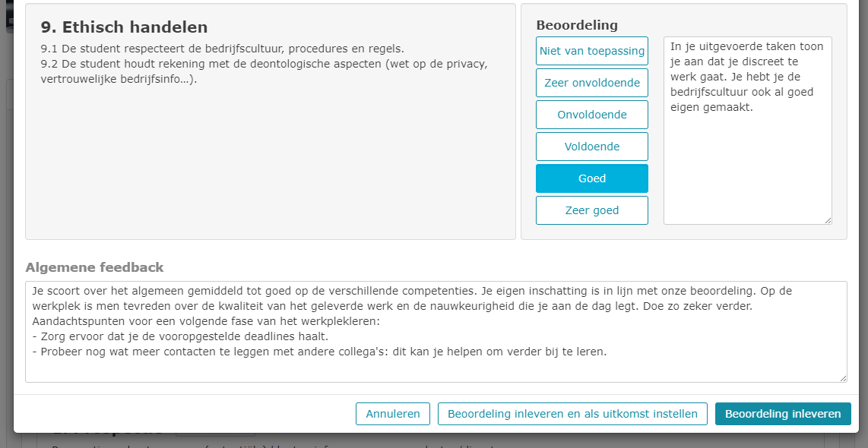Viewport: 868px width, 448px height.
Task: Grab the resize grip of the Beoordeling comment box
Action: [828, 220]
